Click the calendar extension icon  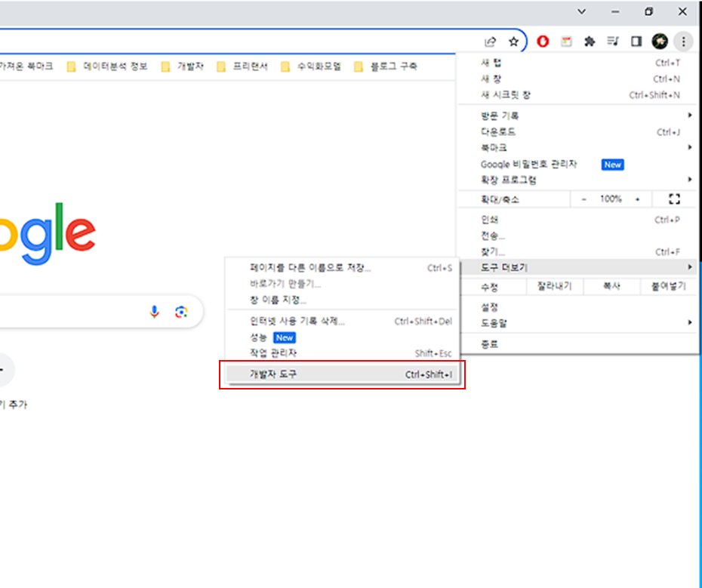pos(566,42)
